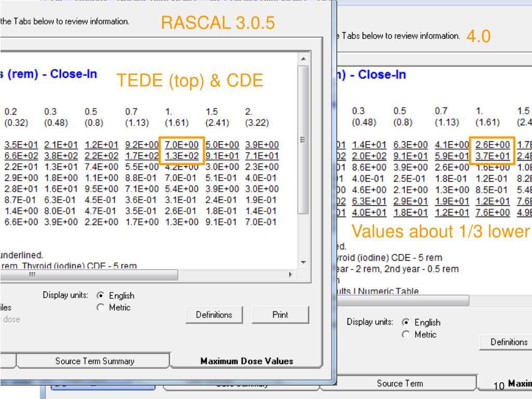Image resolution: width=532 pixels, height=399 pixels.
Task: Click the 2.9E+01 value in 4.0 table
Action: tap(410, 201)
